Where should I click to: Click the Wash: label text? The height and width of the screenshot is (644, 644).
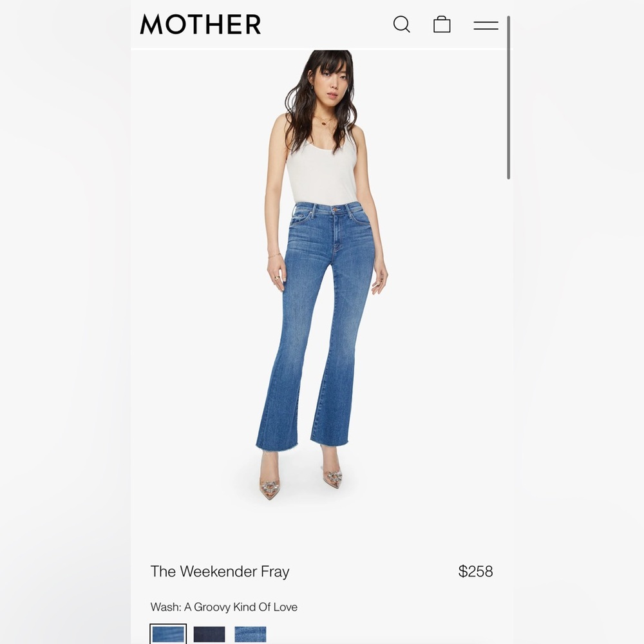point(166,607)
